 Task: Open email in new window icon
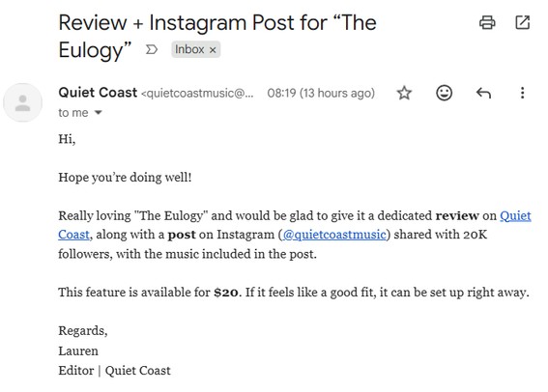(x=523, y=23)
